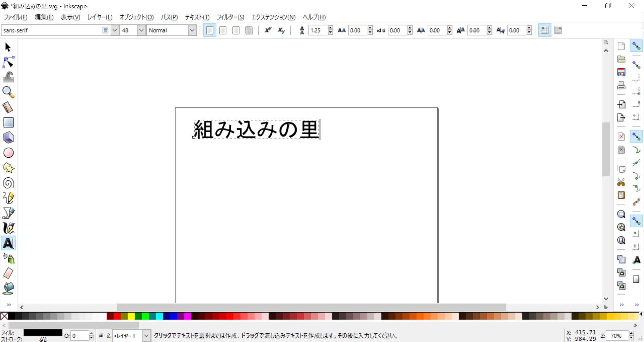The height and width of the screenshot is (342, 644).
Task: Expand more snap bar items
Action: [x=637, y=304]
